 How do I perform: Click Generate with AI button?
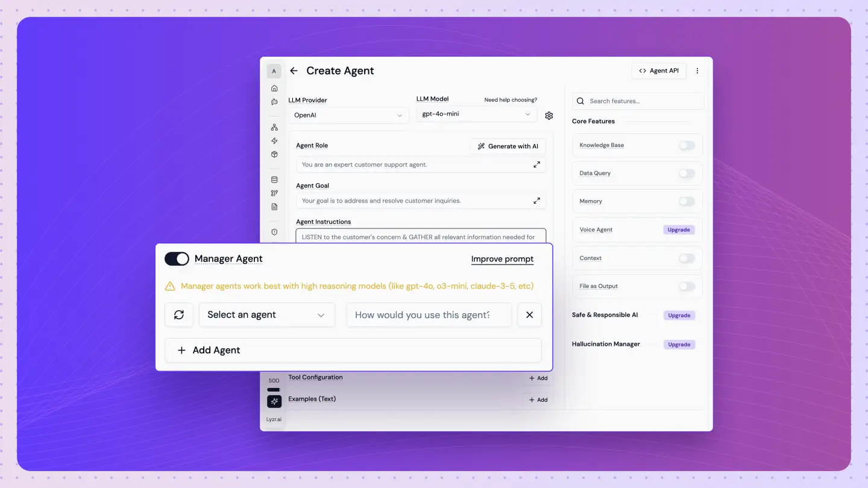[x=508, y=146]
